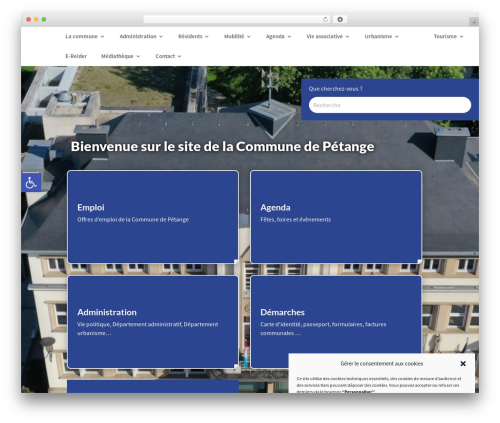Viewport: 500px width, 423px height.
Task: Open the Médiathèque menu item
Action: point(117,56)
